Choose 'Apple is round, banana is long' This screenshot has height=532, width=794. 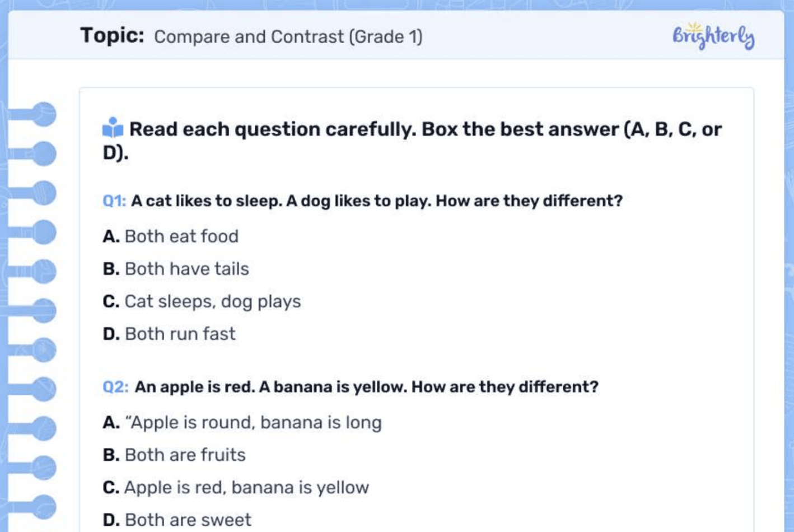coord(242,422)
